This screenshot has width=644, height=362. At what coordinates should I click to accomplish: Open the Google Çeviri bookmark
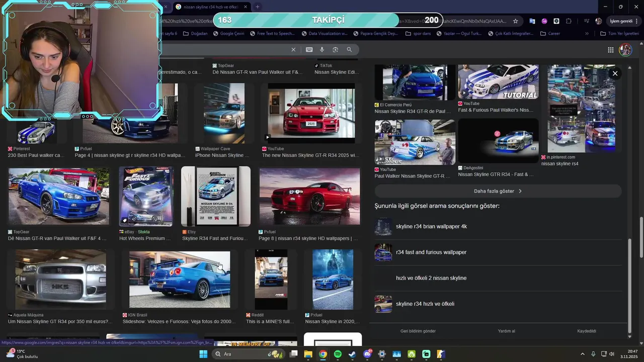click(229, 34)
